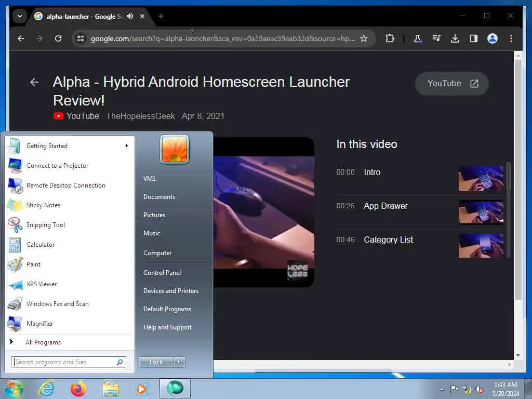Viewport: 532px width, 399px height.
Task: Click the Search programs and files box
Action: [x=69, y=362]
